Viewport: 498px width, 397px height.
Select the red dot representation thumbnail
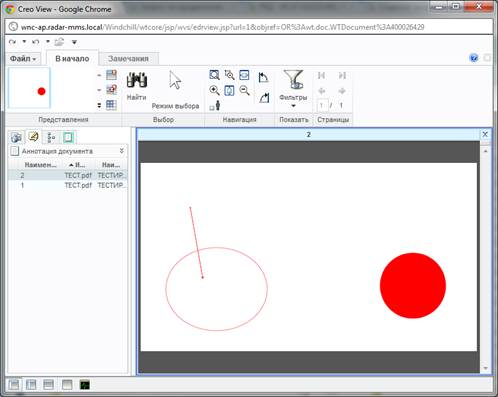pos(29,88)
